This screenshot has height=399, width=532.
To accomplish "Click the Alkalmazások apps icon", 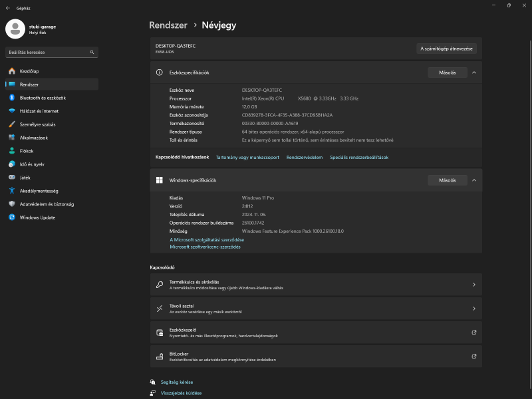I will coord(12,138).
